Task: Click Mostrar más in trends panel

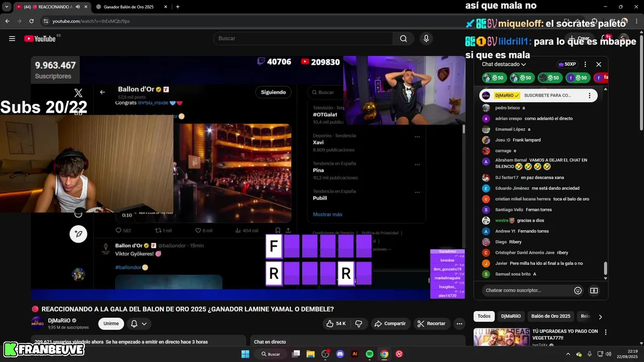Action: point(328,214)
